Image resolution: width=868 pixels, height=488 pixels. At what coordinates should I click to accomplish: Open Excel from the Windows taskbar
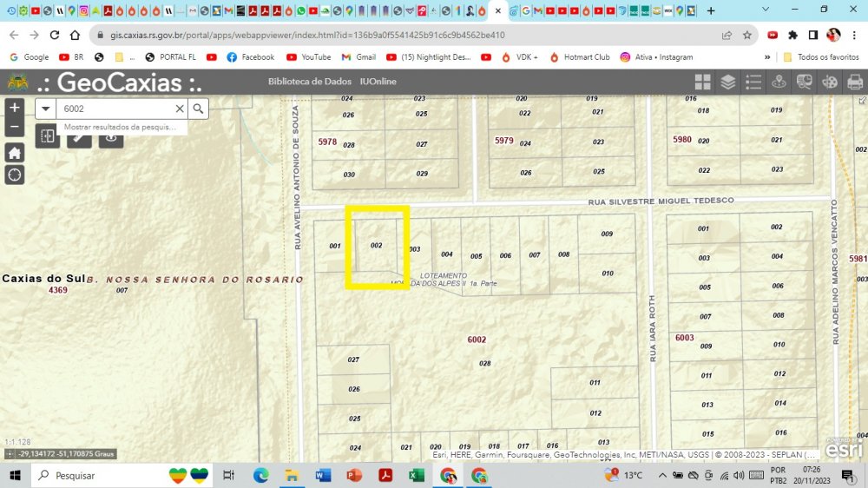[416, 476]
